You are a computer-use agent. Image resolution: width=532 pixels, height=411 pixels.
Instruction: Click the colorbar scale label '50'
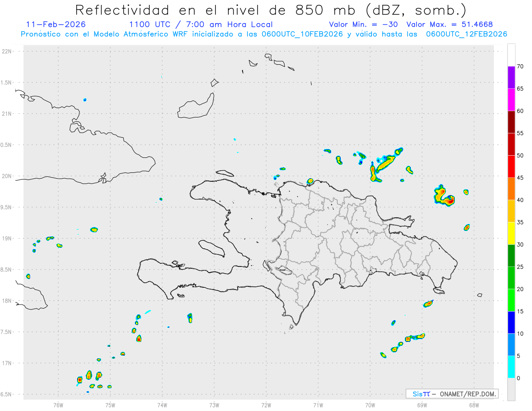(x=520, y=156)
